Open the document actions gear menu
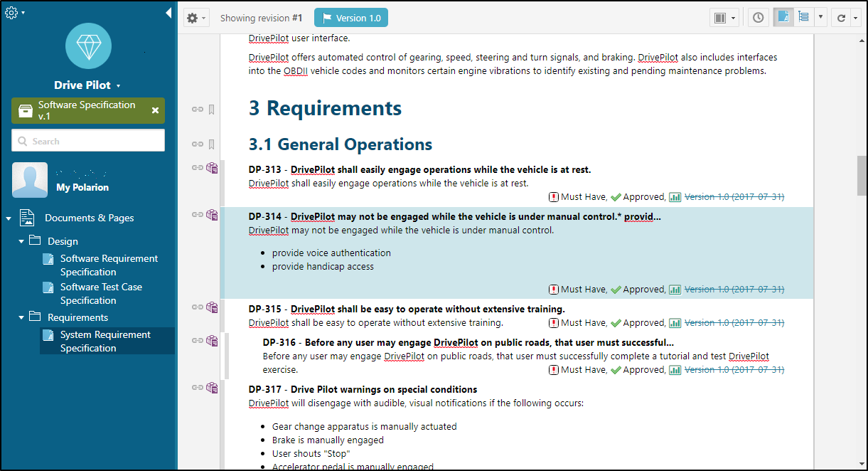The image size is (868, 471). click(196, 18)
